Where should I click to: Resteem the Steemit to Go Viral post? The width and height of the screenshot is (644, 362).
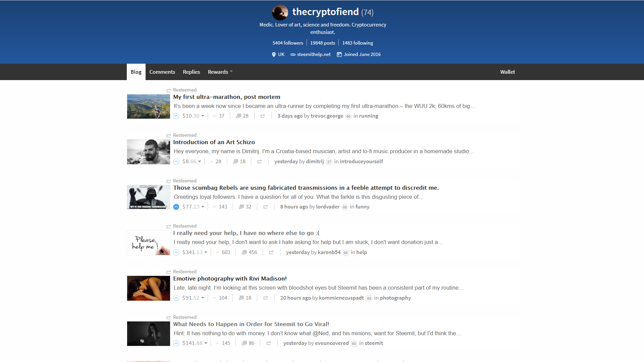tap(269, 343)
